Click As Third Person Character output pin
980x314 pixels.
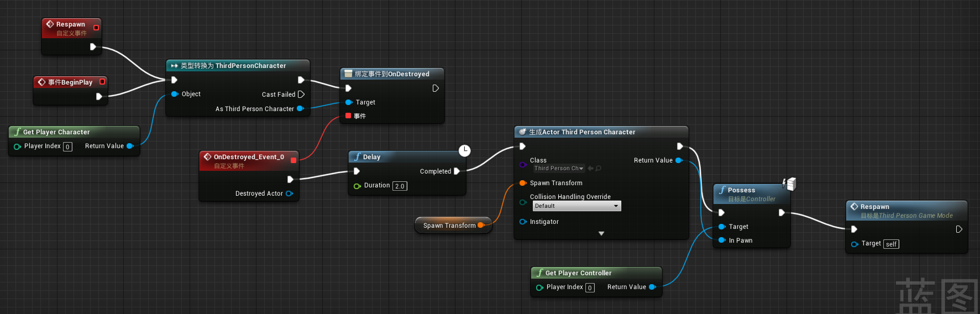301,109
